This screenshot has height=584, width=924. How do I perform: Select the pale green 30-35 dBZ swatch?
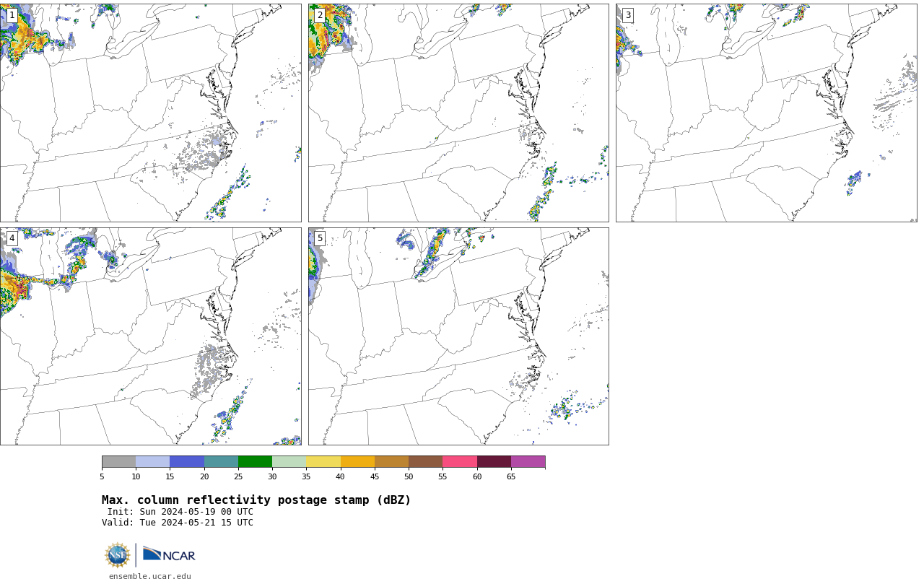pos(289,462)
